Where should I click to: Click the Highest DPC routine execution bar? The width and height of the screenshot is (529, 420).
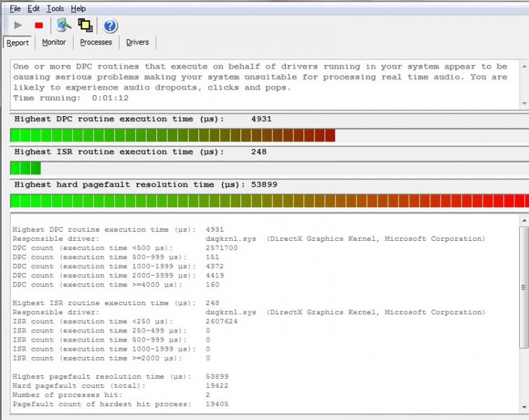pyautogui.click(x=172, y=135)
